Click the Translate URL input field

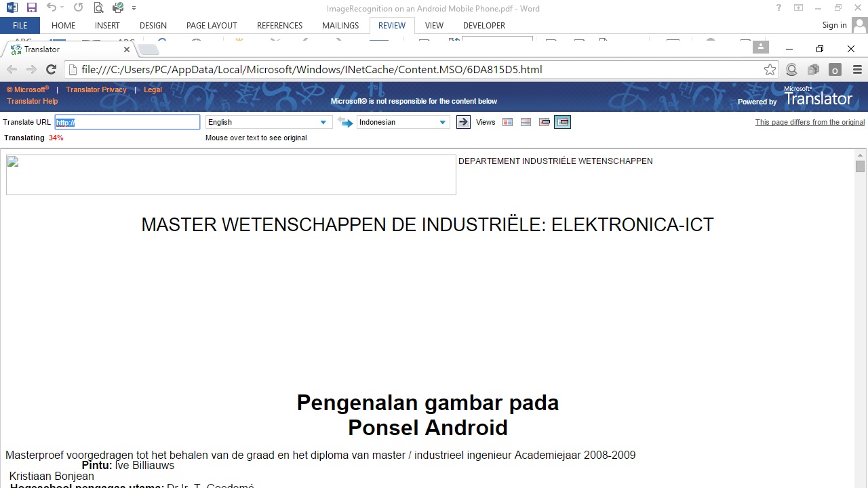(127, 122)
